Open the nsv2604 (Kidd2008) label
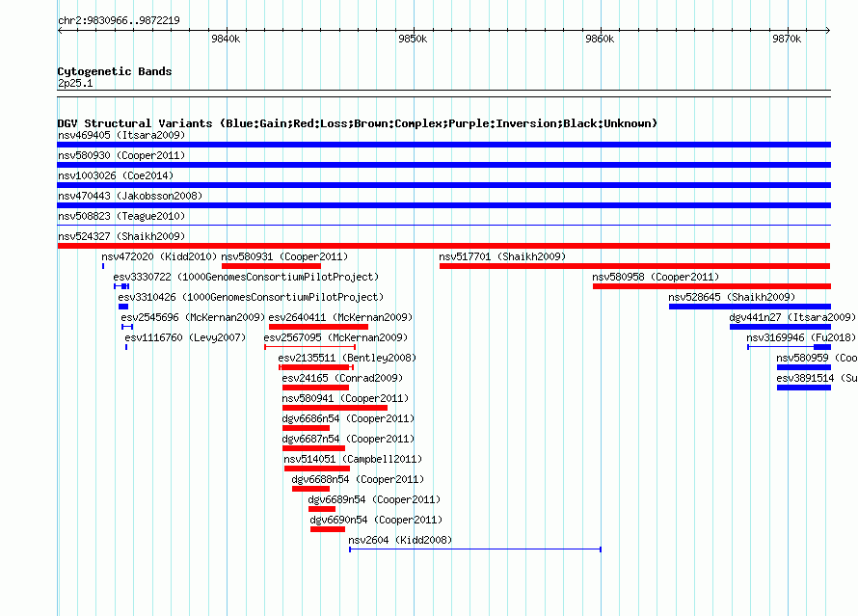 [x=400, y=540]
